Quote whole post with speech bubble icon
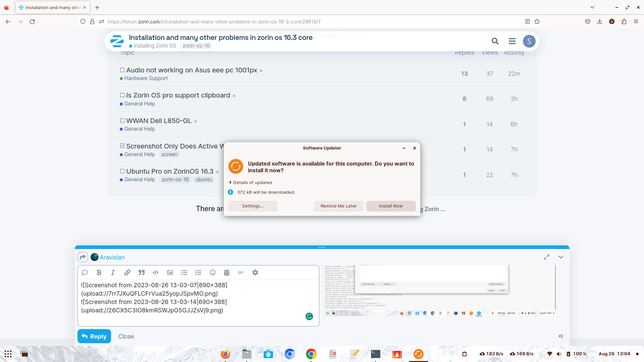 [x=85, y=273]
